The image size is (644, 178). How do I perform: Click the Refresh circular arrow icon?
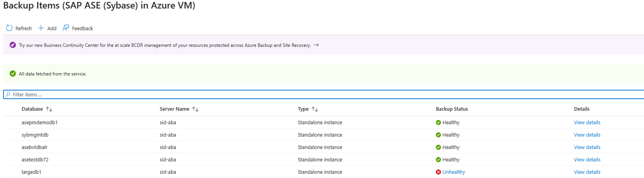(9, 28)
